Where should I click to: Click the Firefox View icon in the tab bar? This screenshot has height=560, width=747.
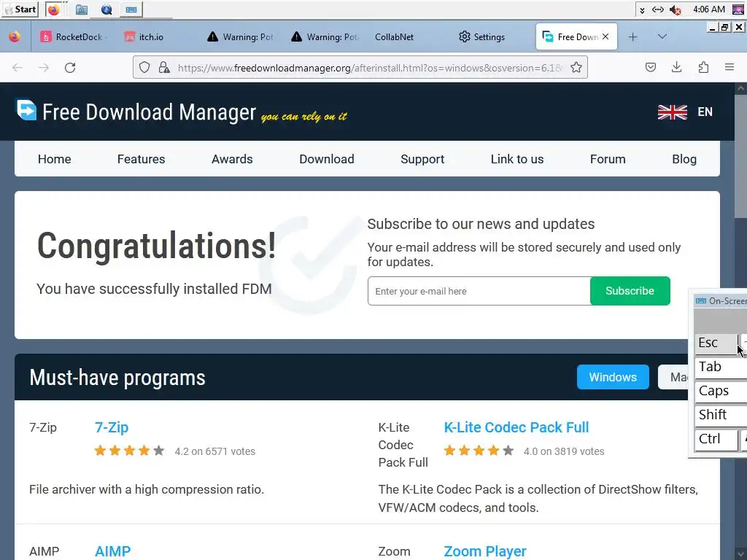coord(15,36)
